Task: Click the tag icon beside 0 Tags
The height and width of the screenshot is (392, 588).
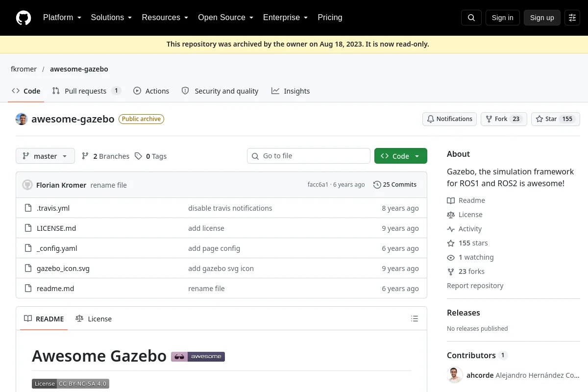Action: coord(138,156)
